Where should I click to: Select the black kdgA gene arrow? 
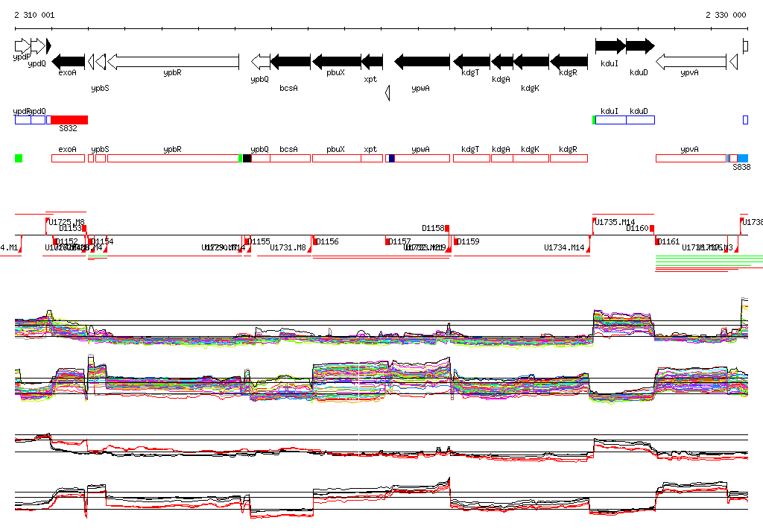pos(502,62)
